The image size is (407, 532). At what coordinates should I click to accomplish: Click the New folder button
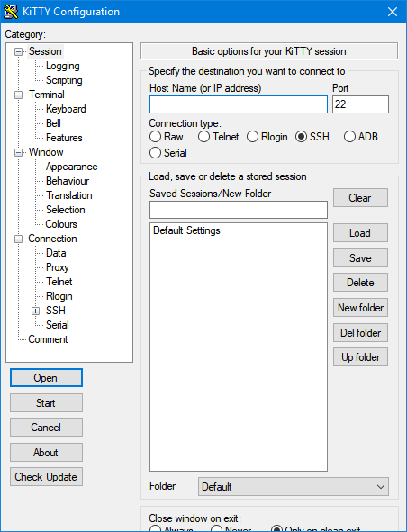tap(360, 307)
